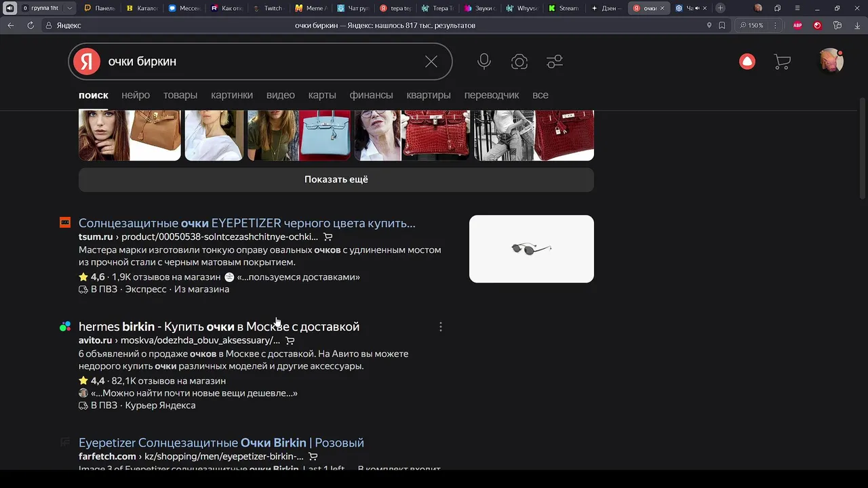Open search settings sliders icon
Image resolution: width=868 pixels, height=488 pixels.
555,62
